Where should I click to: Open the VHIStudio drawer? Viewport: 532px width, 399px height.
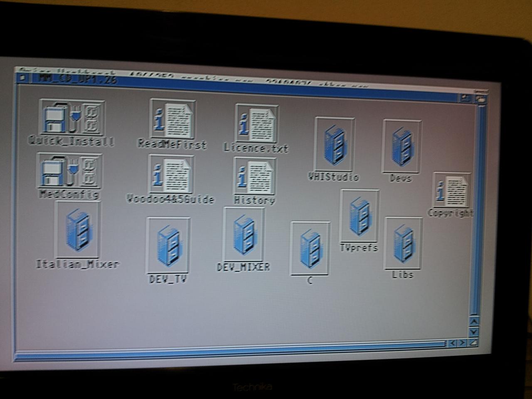(334, 145)
